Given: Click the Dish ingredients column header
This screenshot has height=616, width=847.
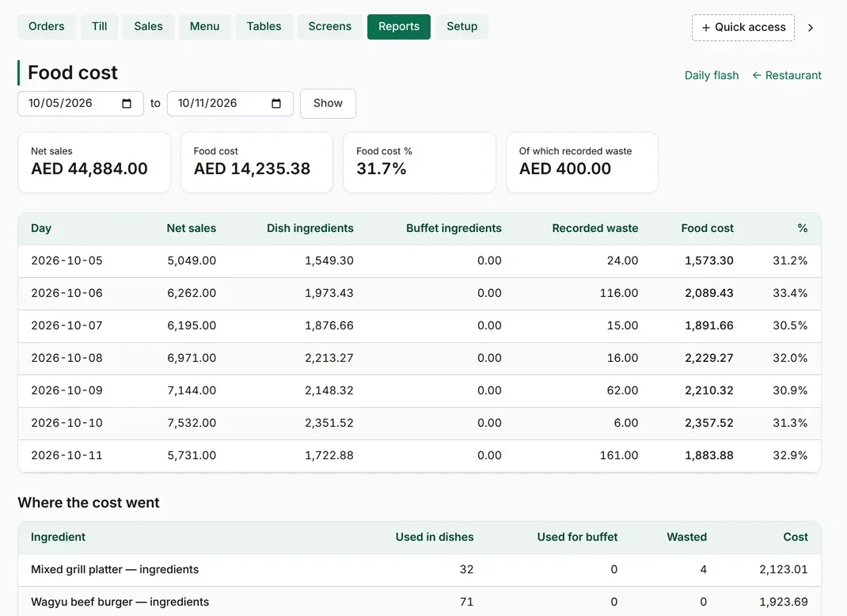Looking at the screenshot, I should coord(310,229).
